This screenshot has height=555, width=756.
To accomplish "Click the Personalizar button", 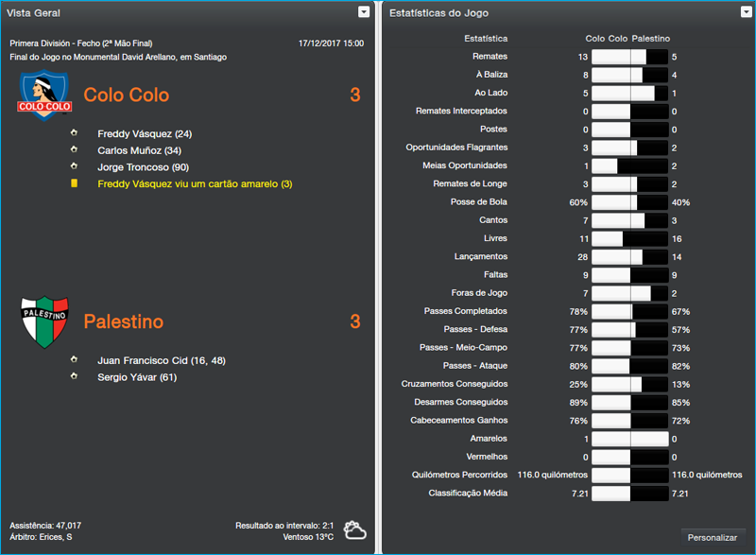I will (713, 536).
